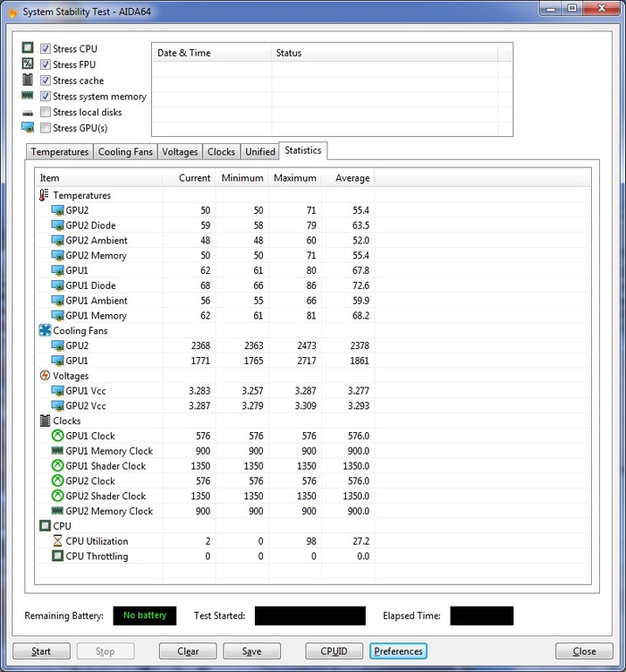The image size is (626, 672).
Task: Click the GPU2 Vcc maximum value 3.309
Action: tap(305, 405)
